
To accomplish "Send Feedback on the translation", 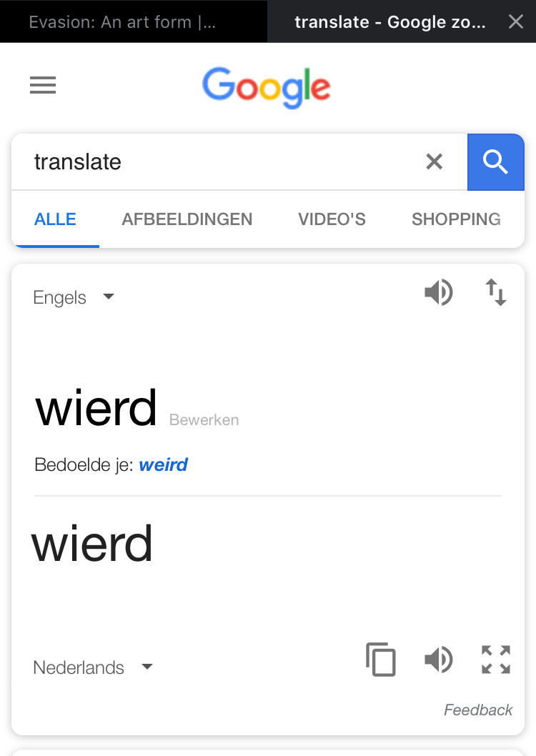I will click(x=478, y=710).
